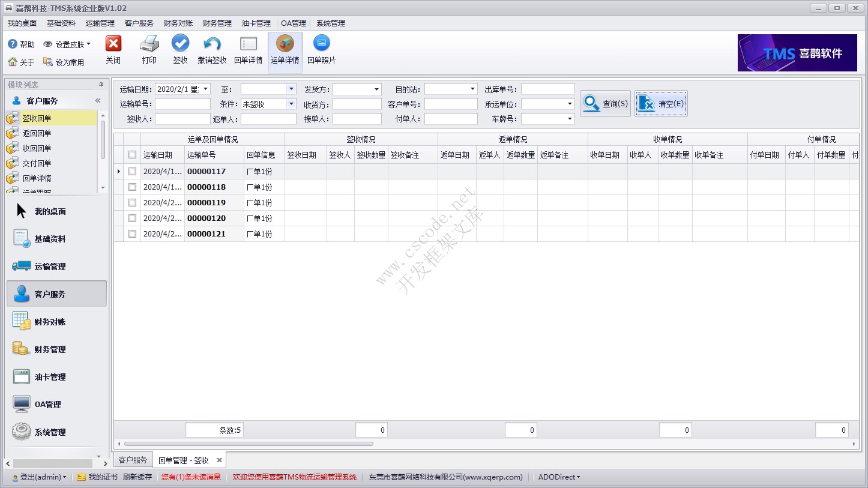Screen dimensions: 868x488
Task: Click the table's horizontal scrollbar thumb
Action: pyautogui.click(x=248, y=444)
